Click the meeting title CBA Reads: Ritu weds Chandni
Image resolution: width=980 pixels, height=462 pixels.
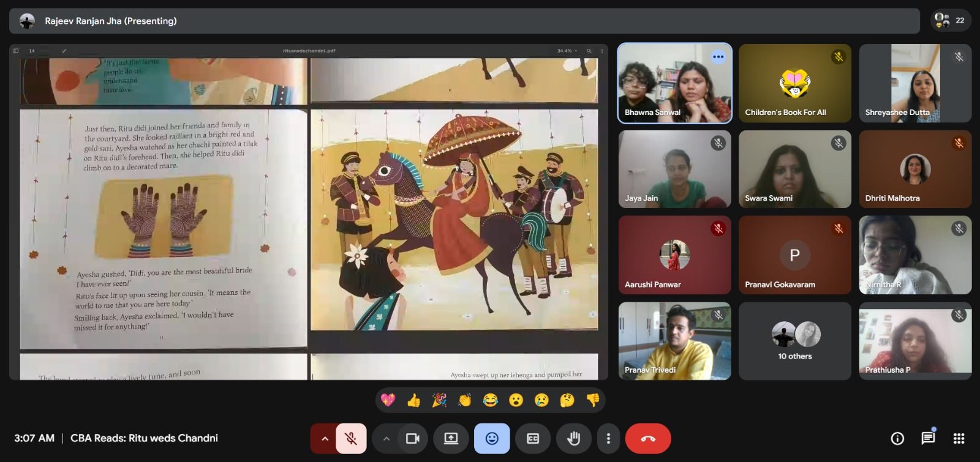click(x=144, y=438)
